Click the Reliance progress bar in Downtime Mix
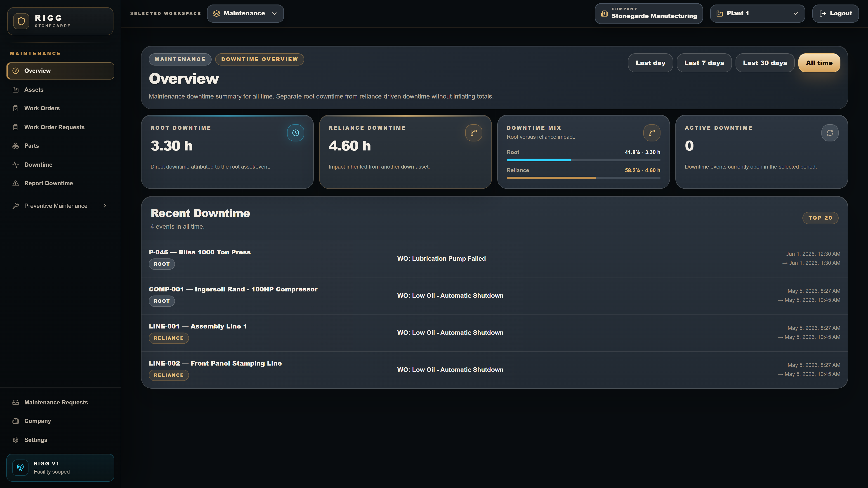This screenshot has height=488, width=868. pyautogui.click(x=583, y=178)
